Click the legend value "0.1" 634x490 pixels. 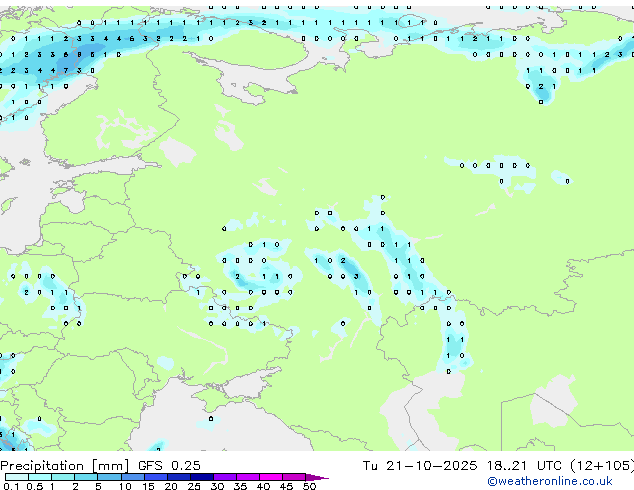(11, 486)
